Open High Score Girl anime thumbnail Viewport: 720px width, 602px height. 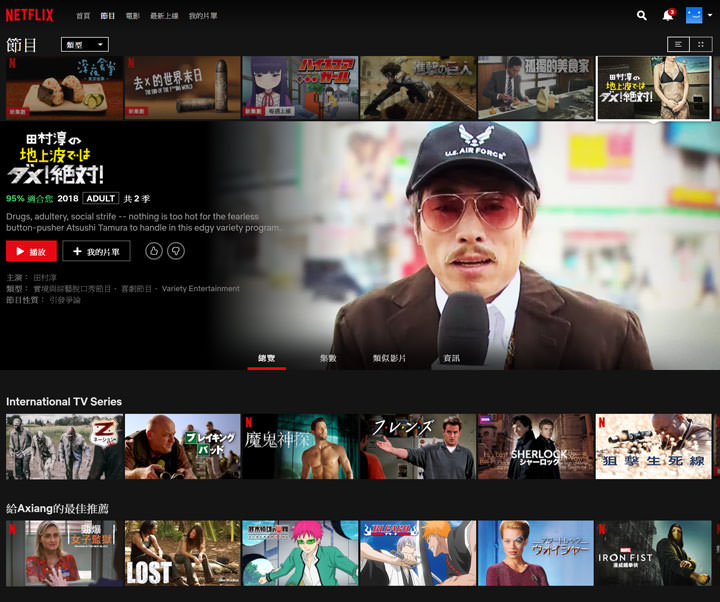click(300, 88)
